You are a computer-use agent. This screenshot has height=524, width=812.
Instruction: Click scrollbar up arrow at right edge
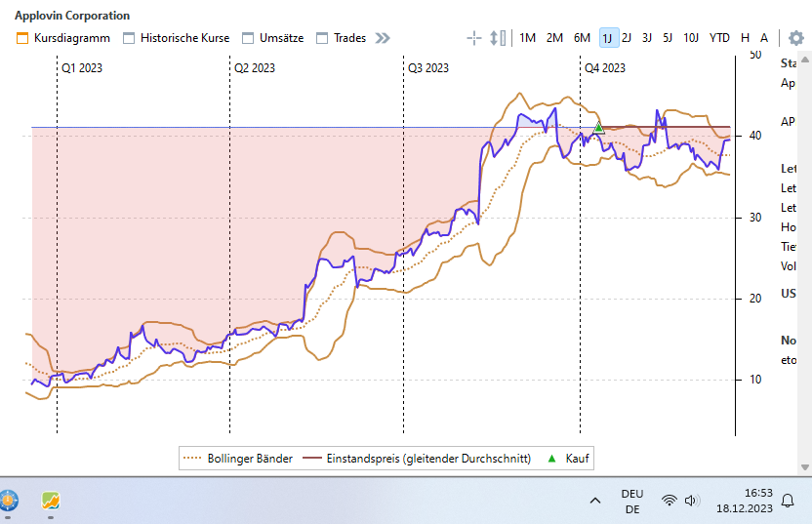tap(805, 60)
